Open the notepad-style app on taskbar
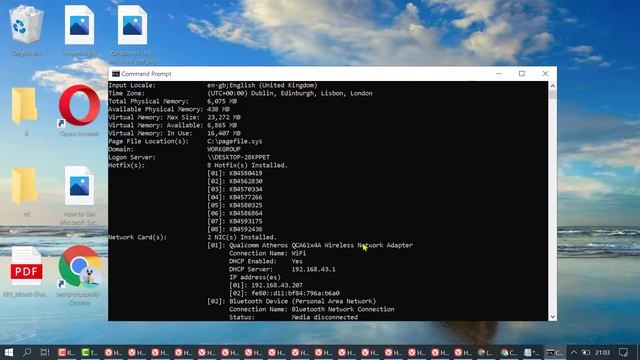This screenshot has height=360, width=640. point(531,352)
